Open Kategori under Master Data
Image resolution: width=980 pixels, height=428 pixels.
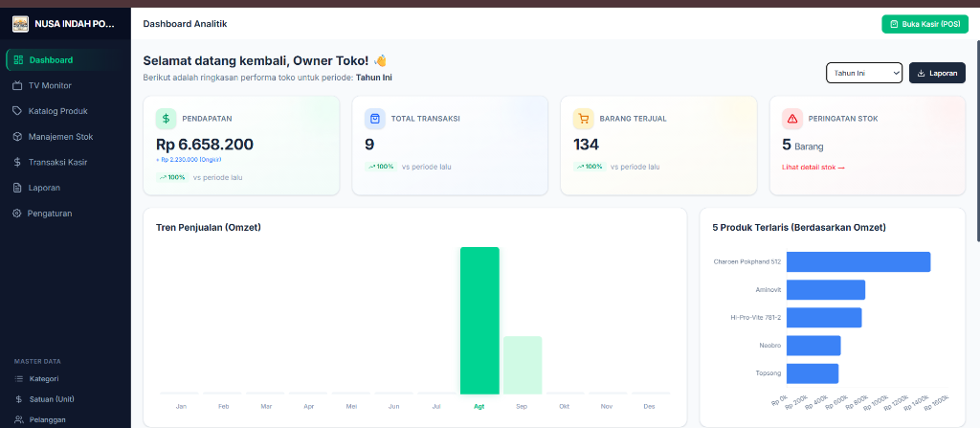coord(65,378)
